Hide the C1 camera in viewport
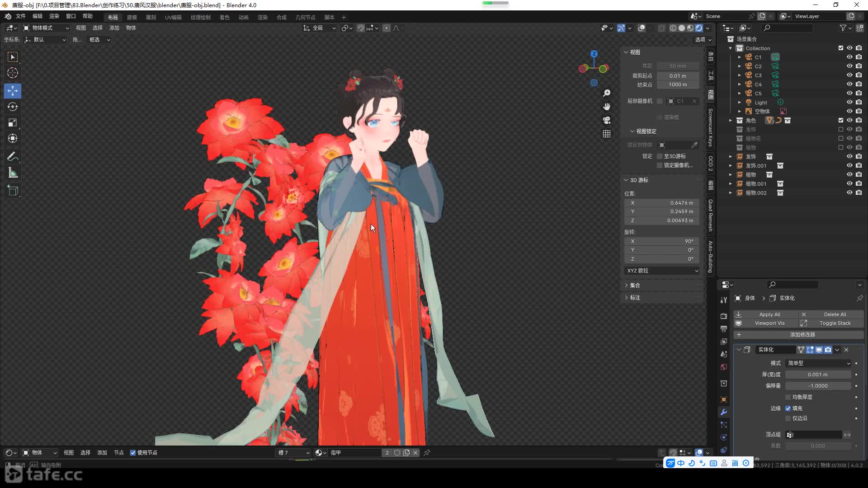Viewport: 868px width, 488px height. 849,57
